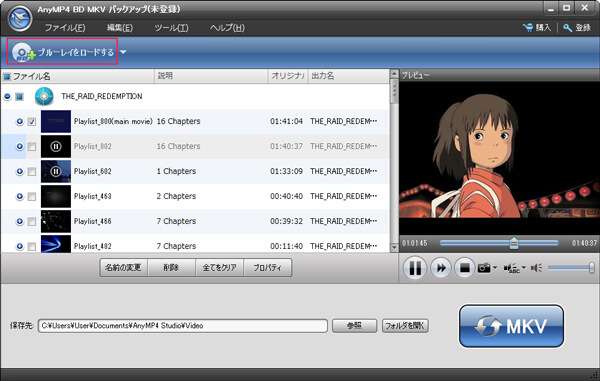Screen dimensions: 600x381
Task: Toggle select-all checkbox beside ファイル名 header
Action: [7, 77]
